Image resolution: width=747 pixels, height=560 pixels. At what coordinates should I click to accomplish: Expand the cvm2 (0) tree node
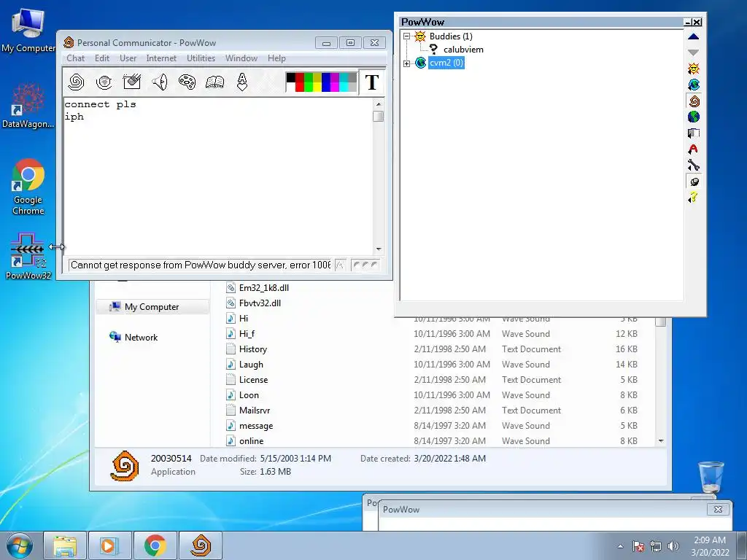point(406,63)
